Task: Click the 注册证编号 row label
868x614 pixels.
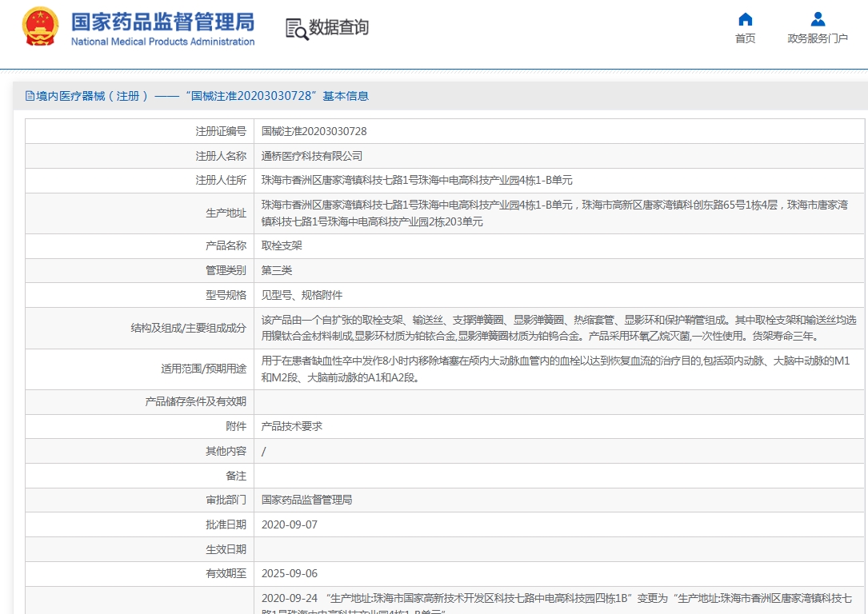Action: pos(221,132)
